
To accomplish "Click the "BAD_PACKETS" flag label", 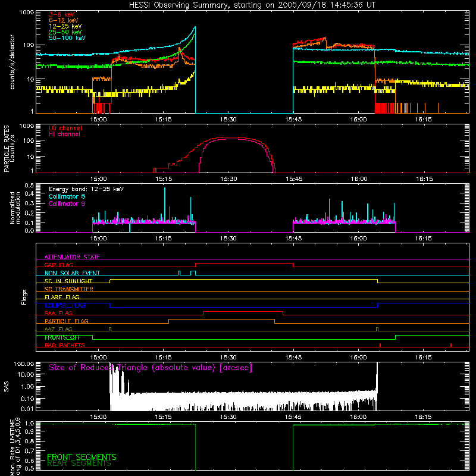I will click(x=65, y=345).
